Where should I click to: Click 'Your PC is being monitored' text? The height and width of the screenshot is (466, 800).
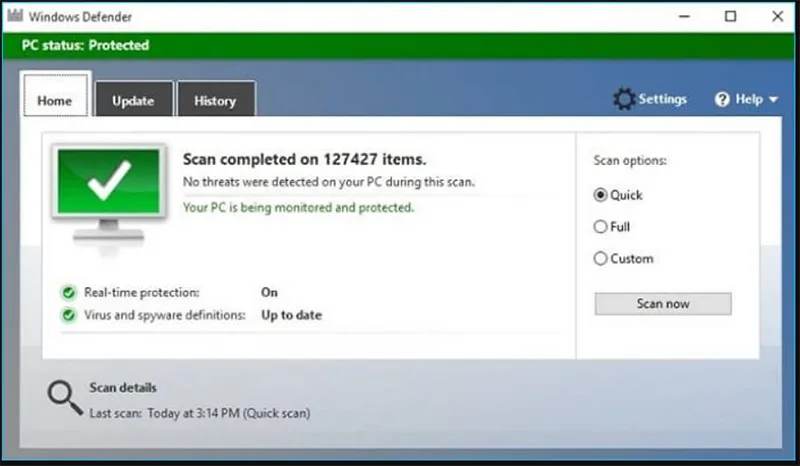tap(298, 207)
